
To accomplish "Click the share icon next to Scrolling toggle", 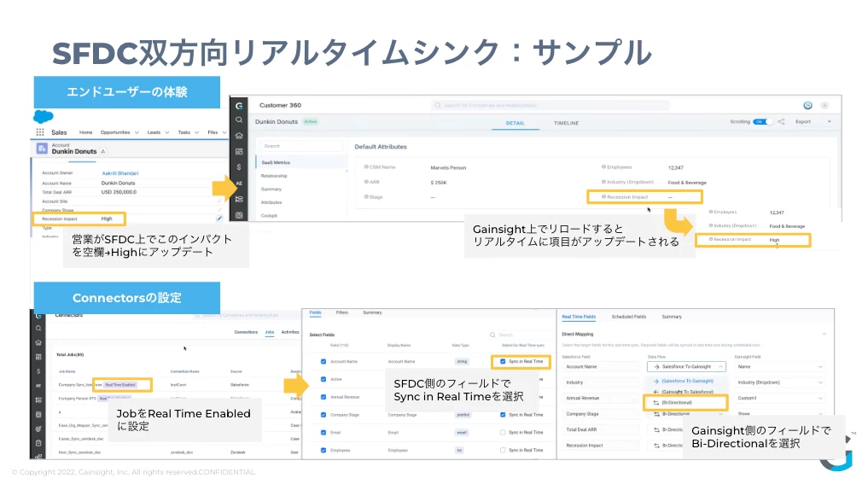I will pyautogui.click(x=781, y=122).
